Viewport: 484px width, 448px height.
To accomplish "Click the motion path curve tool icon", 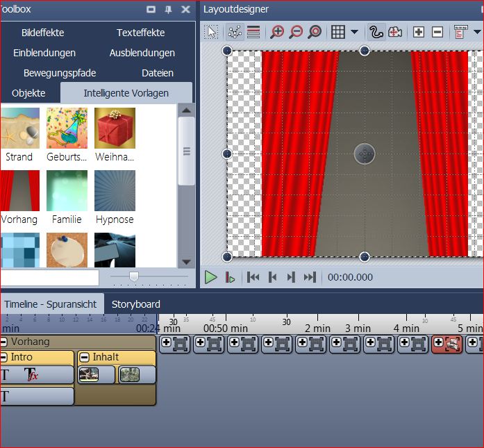I will [376, 32].
